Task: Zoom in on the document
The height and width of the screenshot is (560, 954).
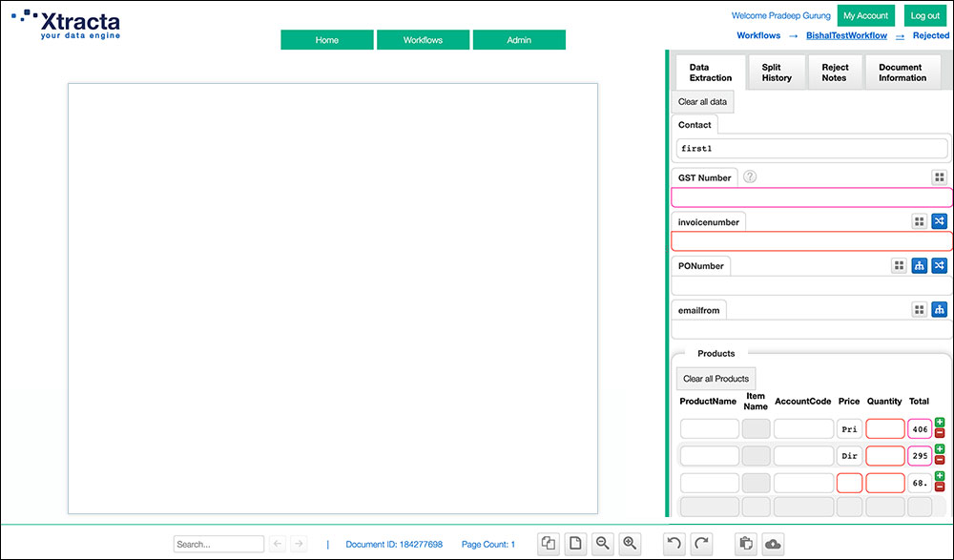Action: (630, 543)
